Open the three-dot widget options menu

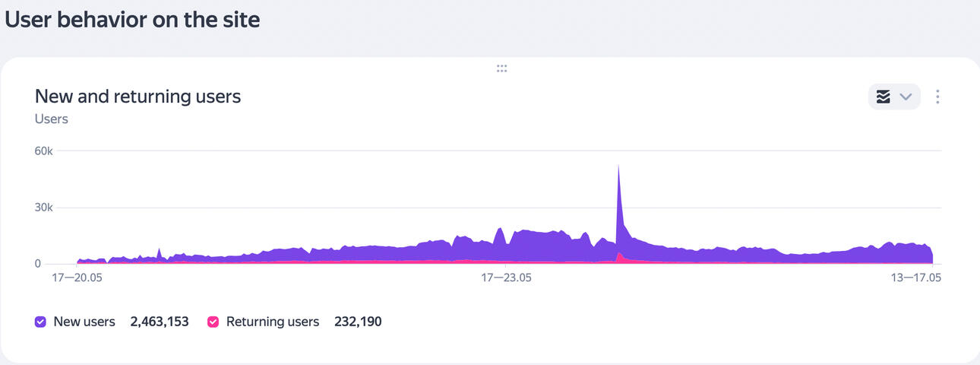pos(938,97)
